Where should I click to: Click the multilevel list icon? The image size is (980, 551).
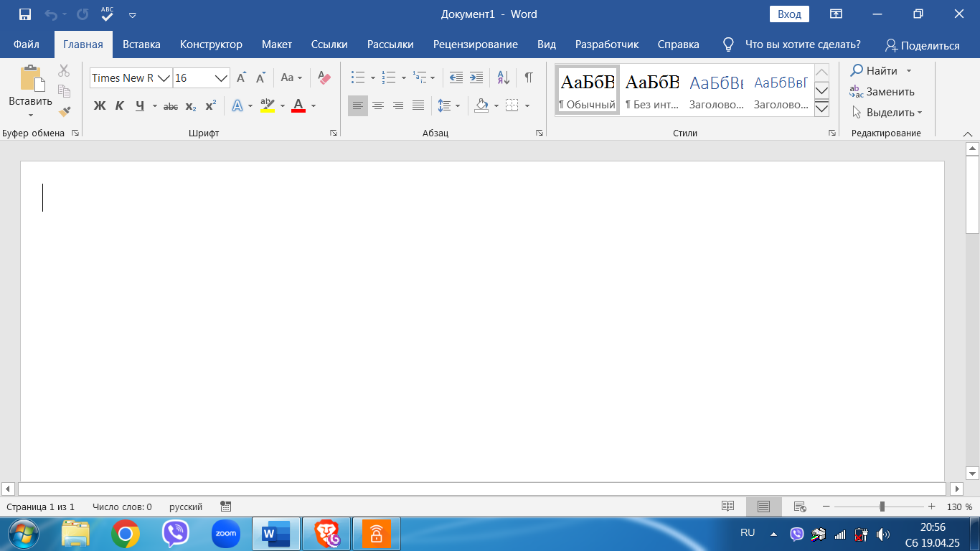[x=420, y=77]
